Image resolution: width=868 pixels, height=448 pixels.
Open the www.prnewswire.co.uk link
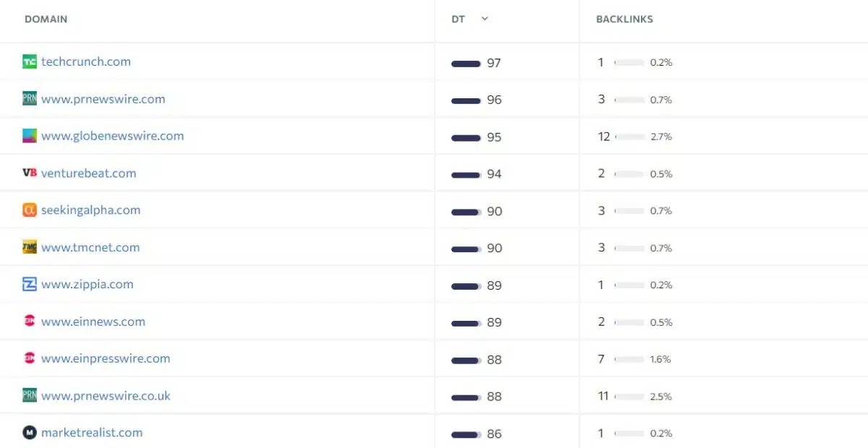106,396
